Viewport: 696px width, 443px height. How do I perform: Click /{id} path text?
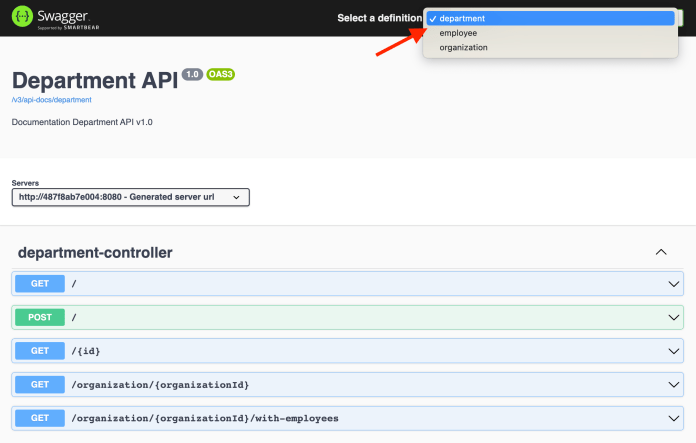(86, 351)
